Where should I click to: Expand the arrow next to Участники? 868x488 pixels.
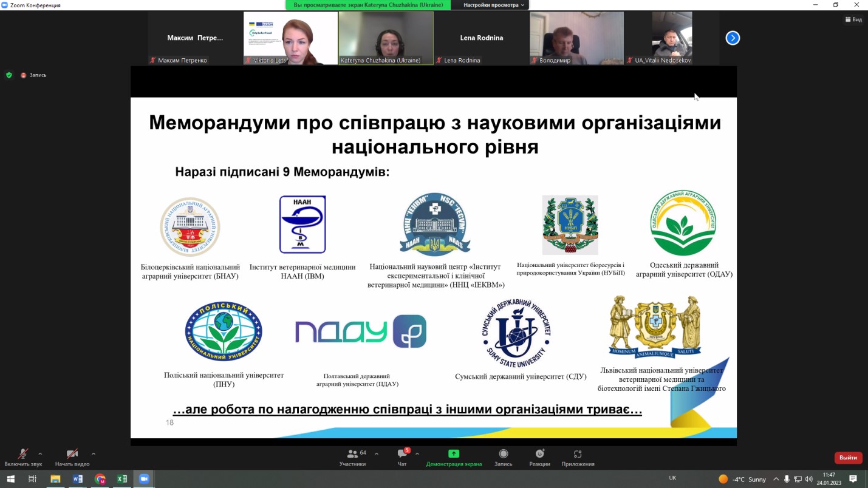click(x=377, y=453)
